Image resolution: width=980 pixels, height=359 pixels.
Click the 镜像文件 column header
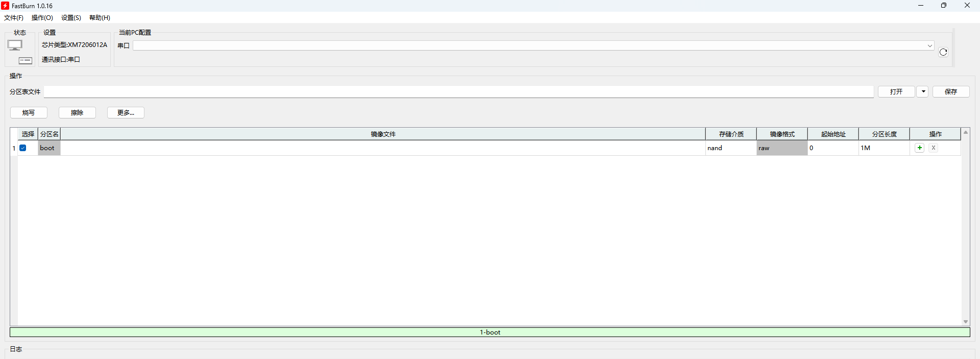pyautogui.click(x=383, y=134)
